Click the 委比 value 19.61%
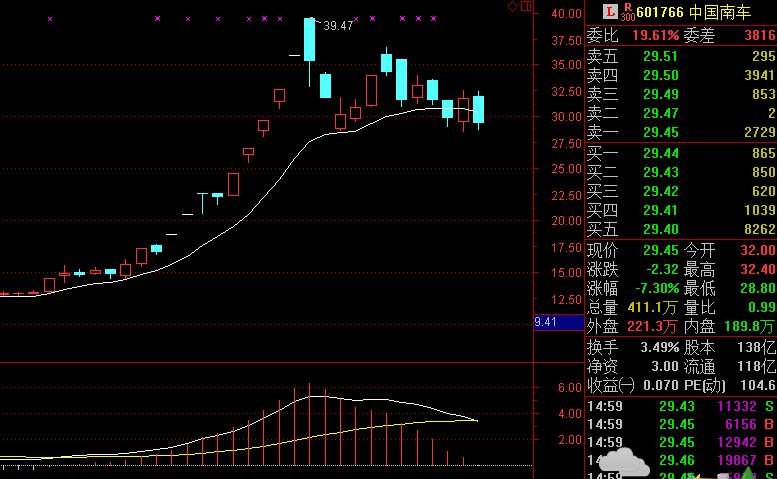Viewport: 777px width, 479px height. 655,36
